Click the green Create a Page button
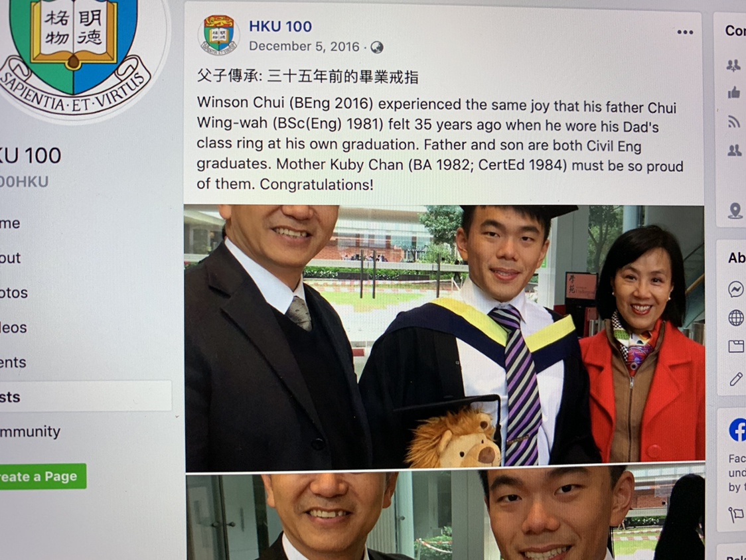 click(43, 476)
